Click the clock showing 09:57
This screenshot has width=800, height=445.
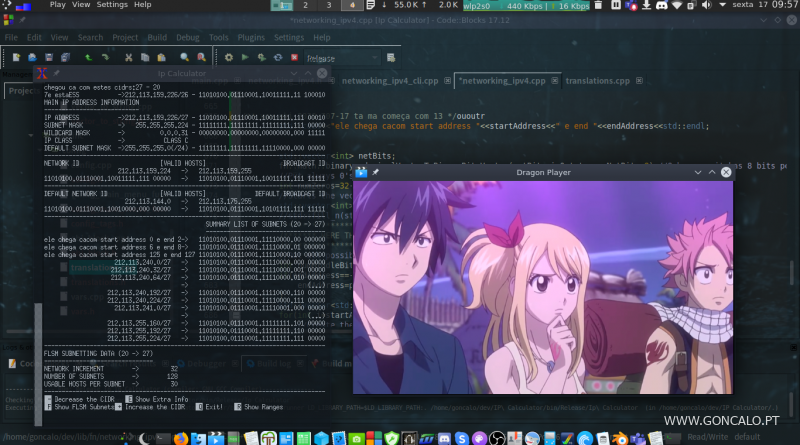point(785,5)
